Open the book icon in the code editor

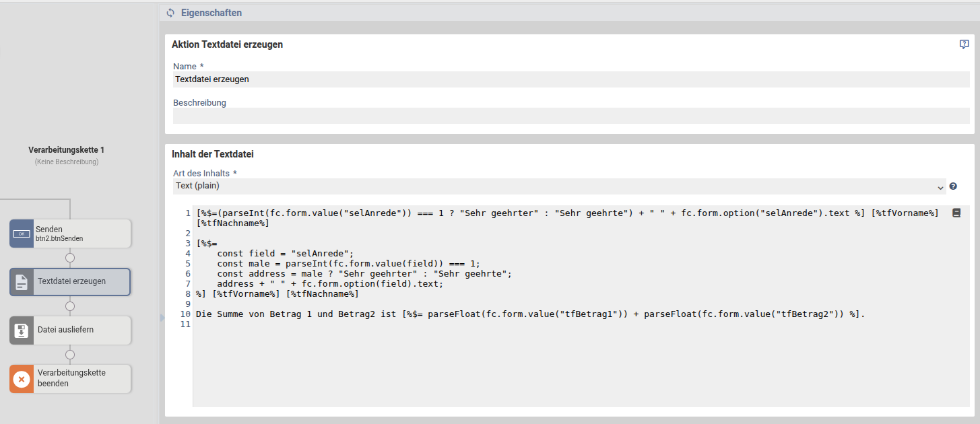[956, 213]
